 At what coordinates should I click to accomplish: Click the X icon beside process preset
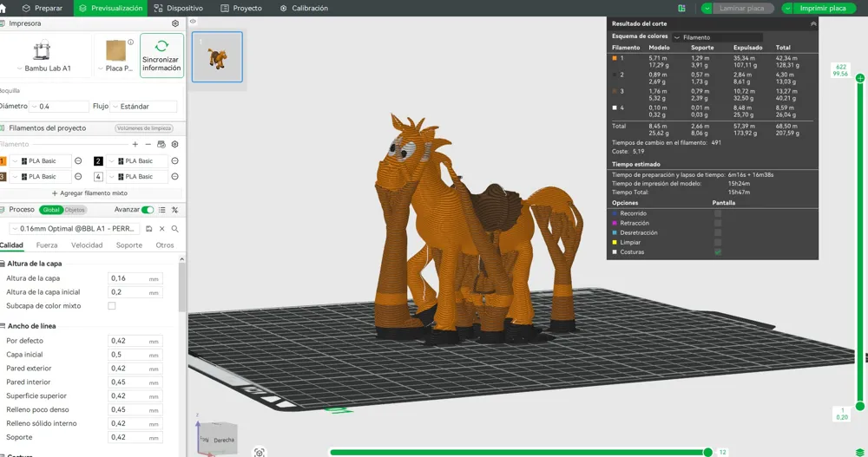pyautogui.click(x=162, y=229)
